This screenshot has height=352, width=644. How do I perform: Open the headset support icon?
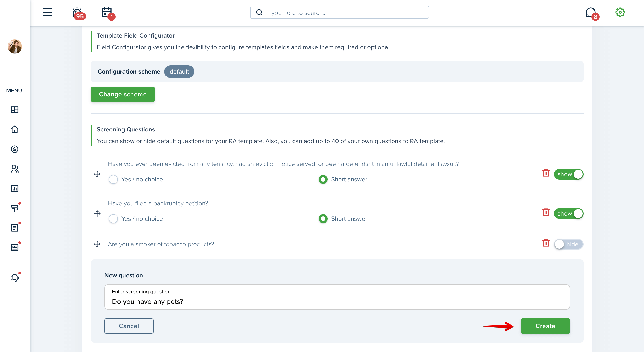pos(15,277)
